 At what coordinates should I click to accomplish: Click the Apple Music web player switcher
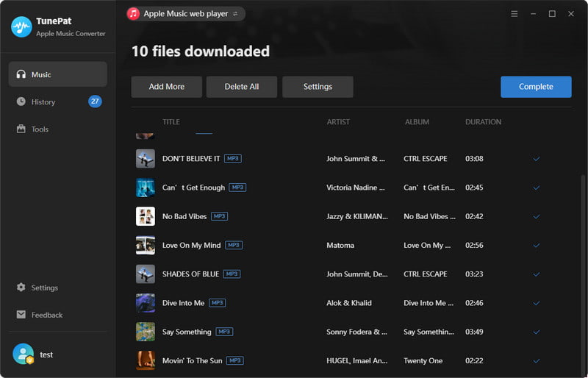coord(186,14)
